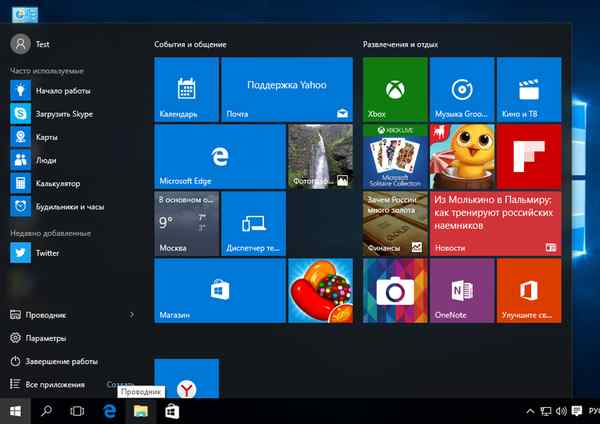Select Загрузить Skype in the app list
600x424 pixels.
[x=73, y=114]
